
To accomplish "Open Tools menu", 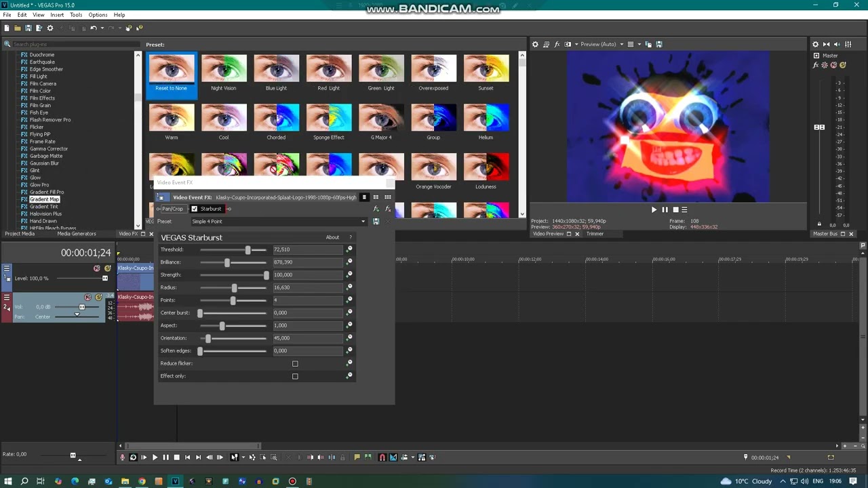I will [76, 15].
